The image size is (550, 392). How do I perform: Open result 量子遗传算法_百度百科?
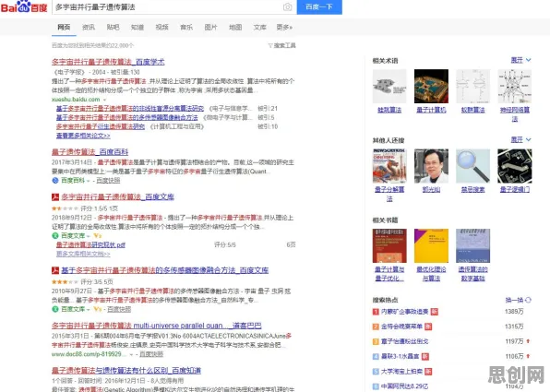[90, 152]
